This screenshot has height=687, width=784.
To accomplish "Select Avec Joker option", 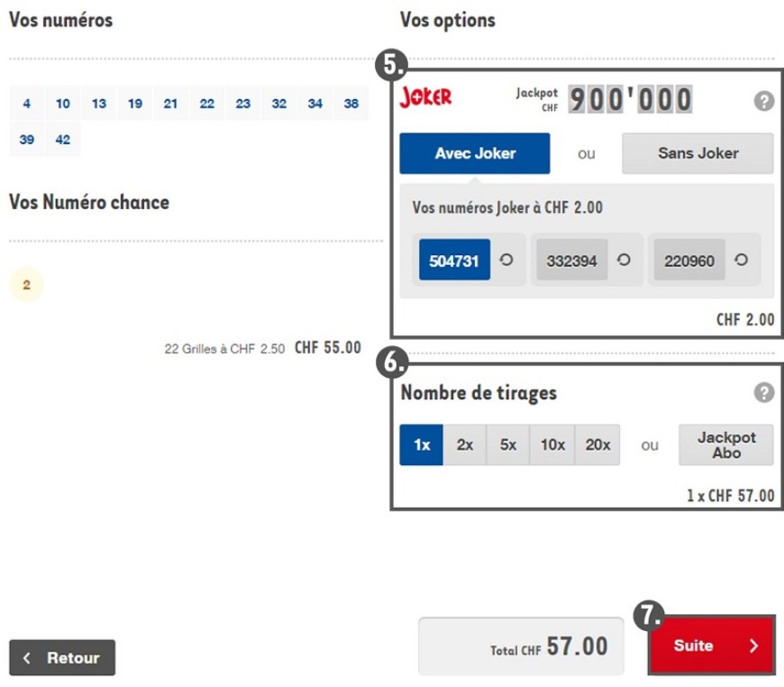I will 475,153.
